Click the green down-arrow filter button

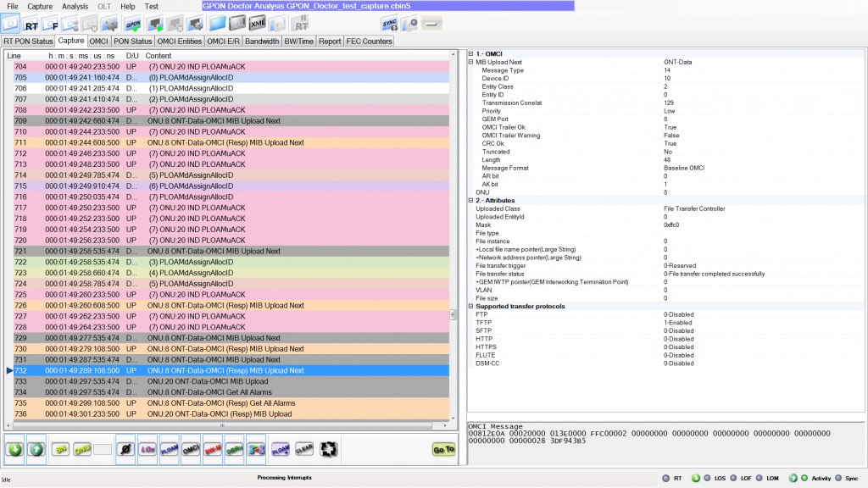pyautogui.click(x=14, y=449)
